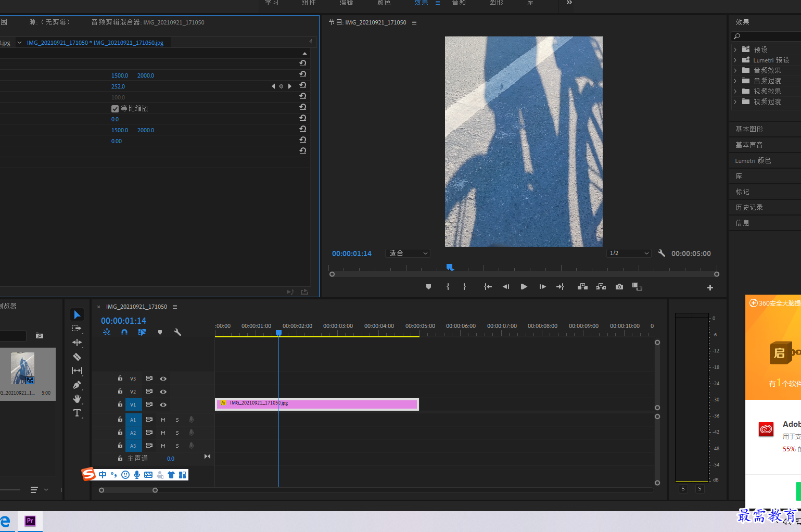
Task: Click timeline horizontal zoom scrollbar
Action: (x=128, y=490)
